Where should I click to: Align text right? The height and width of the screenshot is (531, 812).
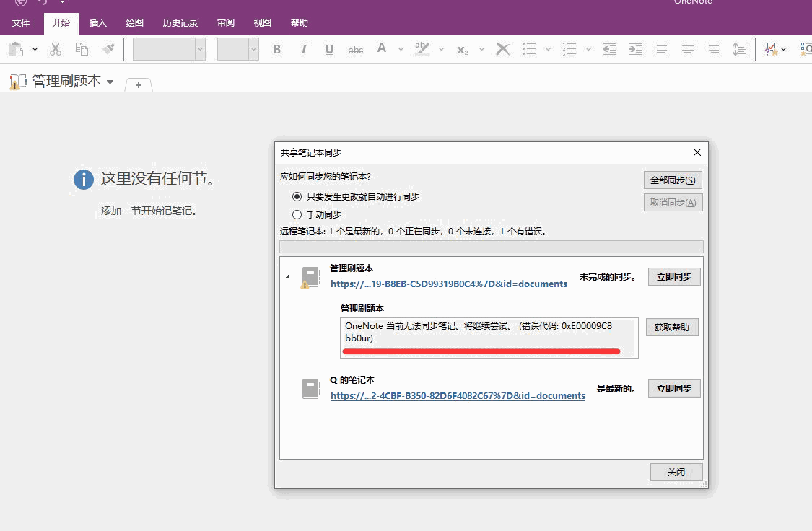click(x=714, y=49)
